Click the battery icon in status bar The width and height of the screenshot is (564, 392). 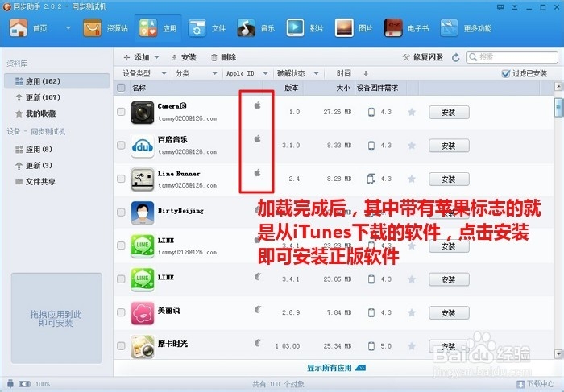pos(25,384)
